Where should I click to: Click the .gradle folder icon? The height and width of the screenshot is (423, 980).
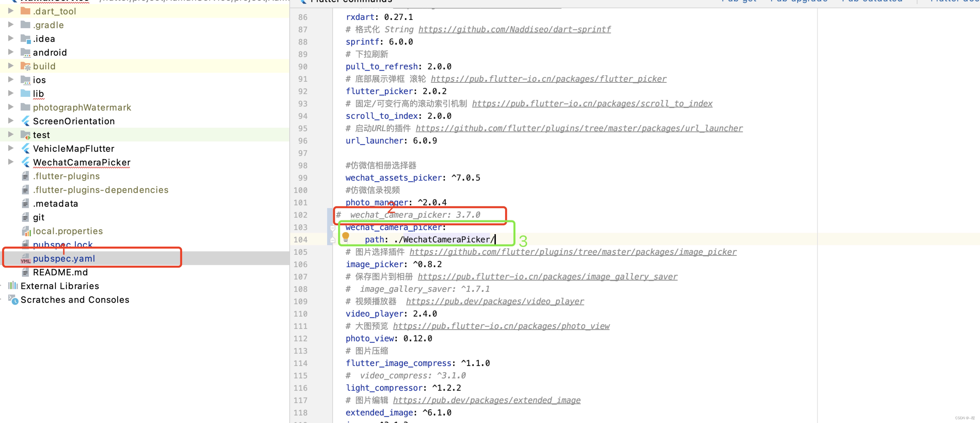[25, 25]
